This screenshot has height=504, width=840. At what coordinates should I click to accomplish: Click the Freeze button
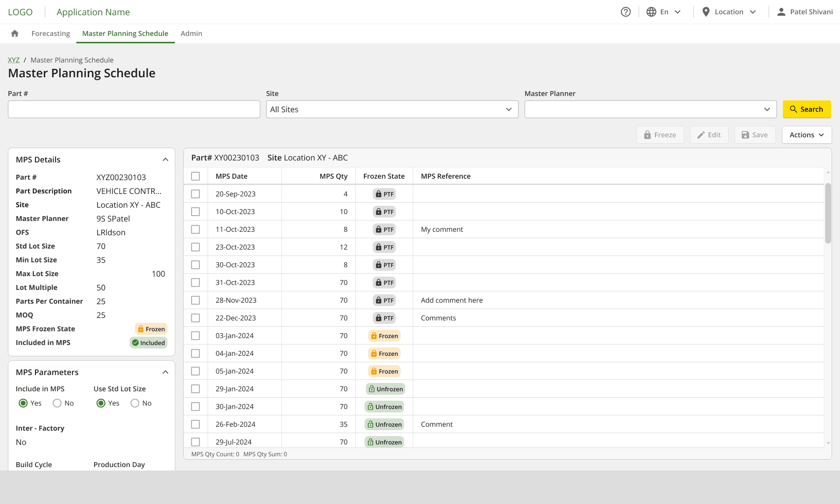[x=660, y=135]
